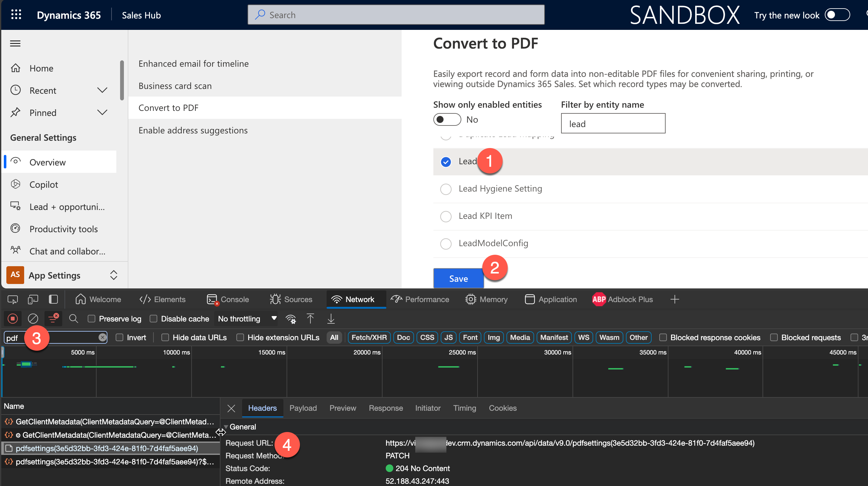Open the Dynamics 365 app launcher waffle
Image resolution: width=868 pixels, height=486 pixels.
click(x=16, y=15)
